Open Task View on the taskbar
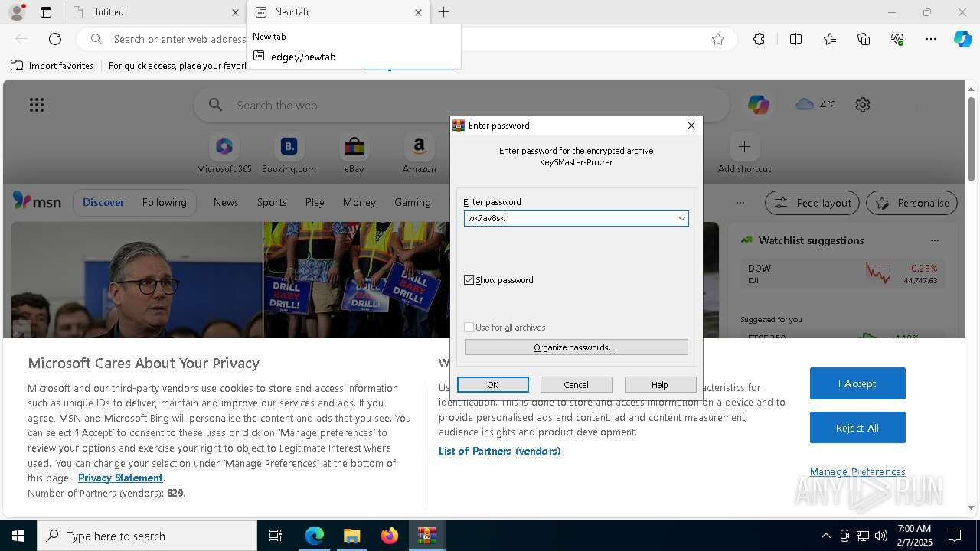The image size is (980, 551). pyautogui.click(x=276, y=536)
